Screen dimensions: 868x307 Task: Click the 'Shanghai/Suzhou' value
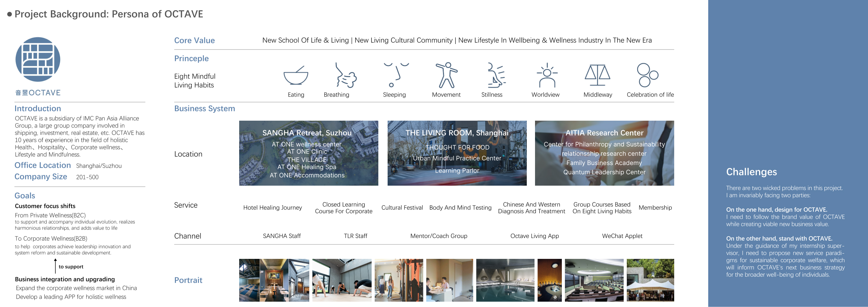[x=99, y=166]
